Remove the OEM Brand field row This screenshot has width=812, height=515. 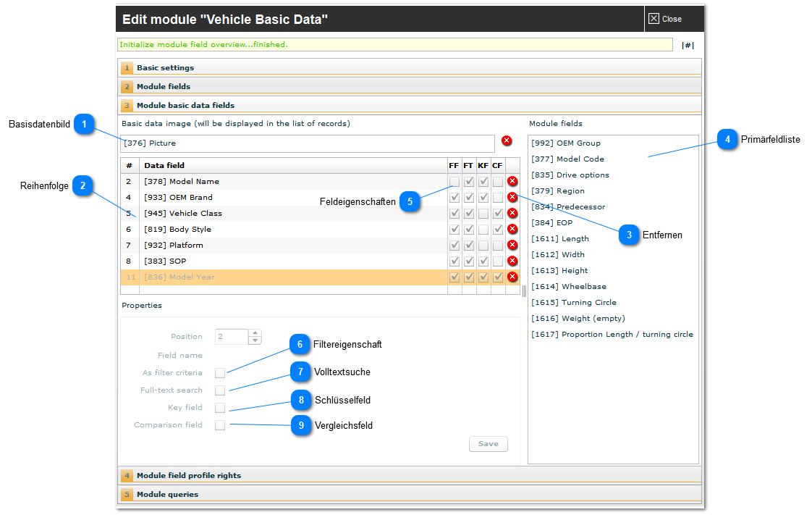512,197
